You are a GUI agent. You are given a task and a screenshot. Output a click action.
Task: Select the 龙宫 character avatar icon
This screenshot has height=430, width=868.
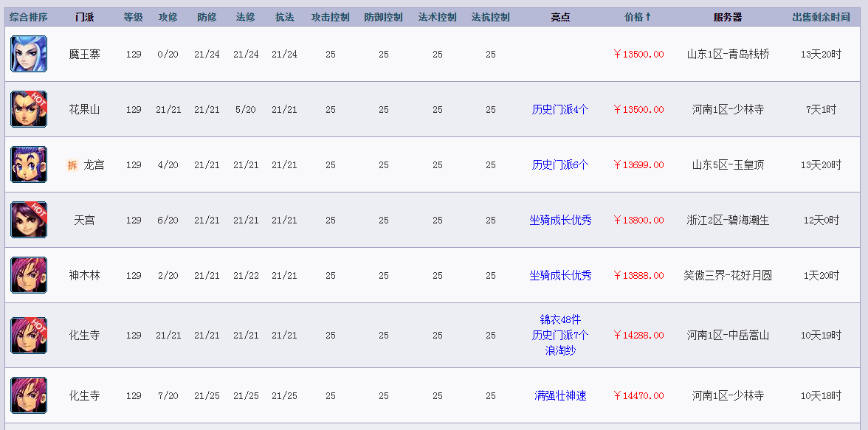(x=29, y=164)
